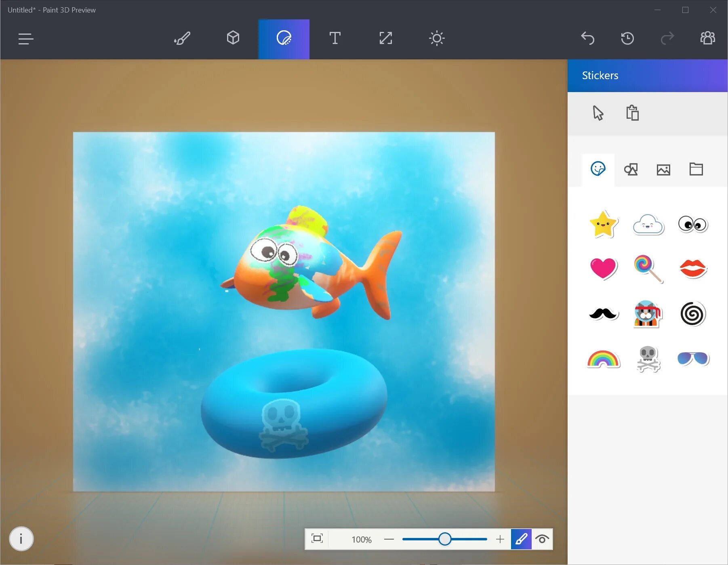Open the Canvas resize tool

tap(386, 38)
